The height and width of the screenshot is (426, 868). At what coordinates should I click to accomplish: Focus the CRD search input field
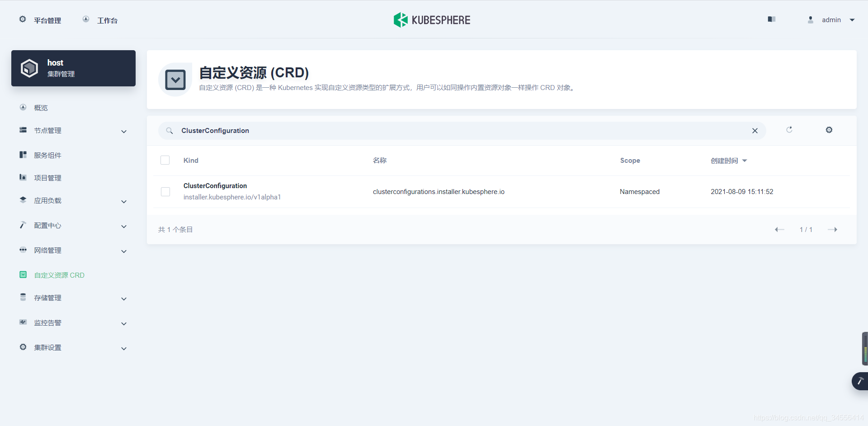461,131
